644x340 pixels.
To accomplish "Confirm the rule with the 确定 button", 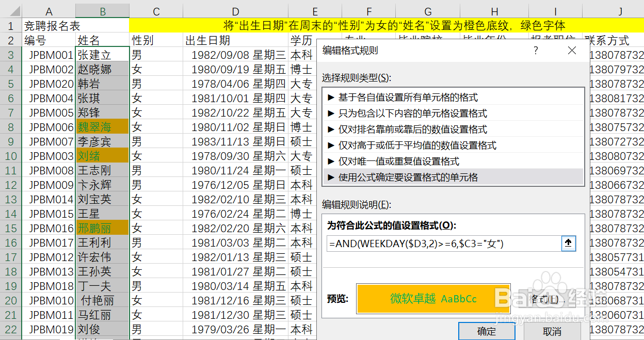I will [x=486, y=332].
